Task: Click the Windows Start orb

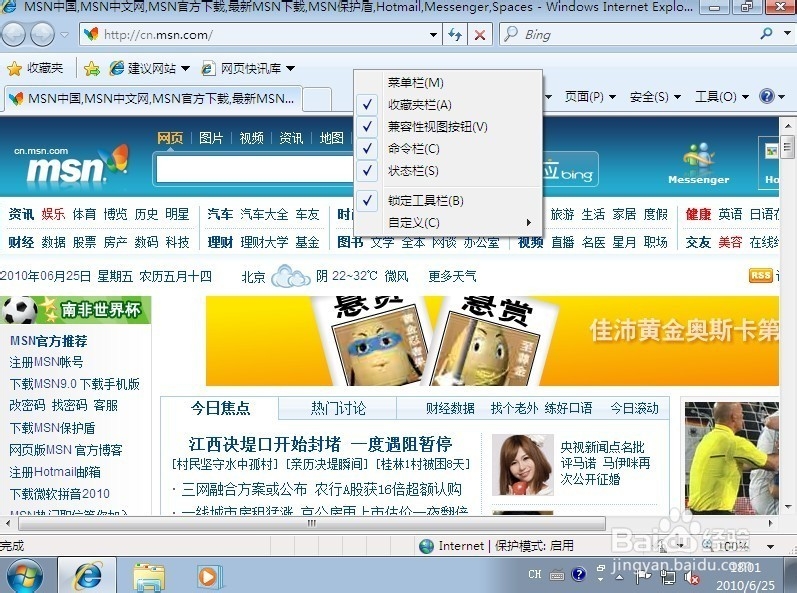Action: point(25,575)
